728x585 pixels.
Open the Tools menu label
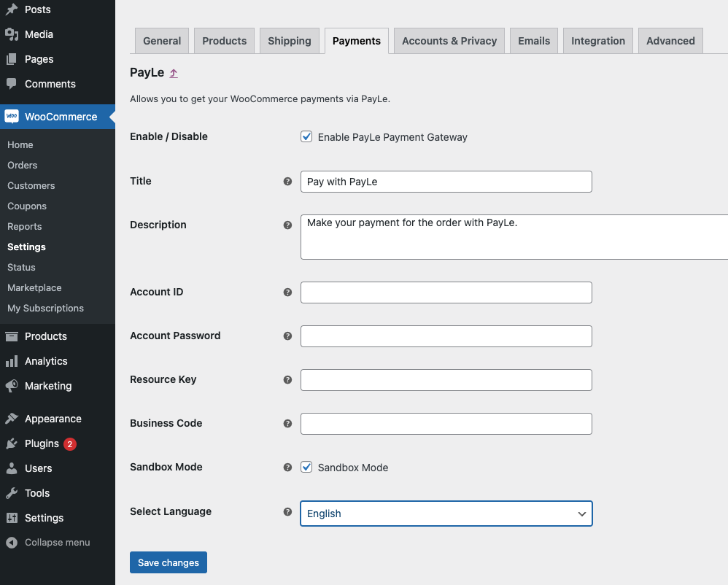(x=37, y=493)
